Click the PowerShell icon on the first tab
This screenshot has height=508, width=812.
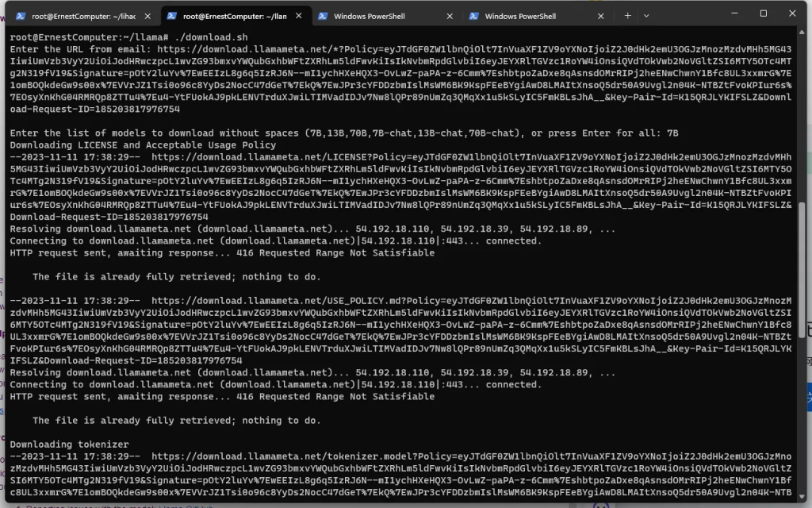[x=21, y=15]
